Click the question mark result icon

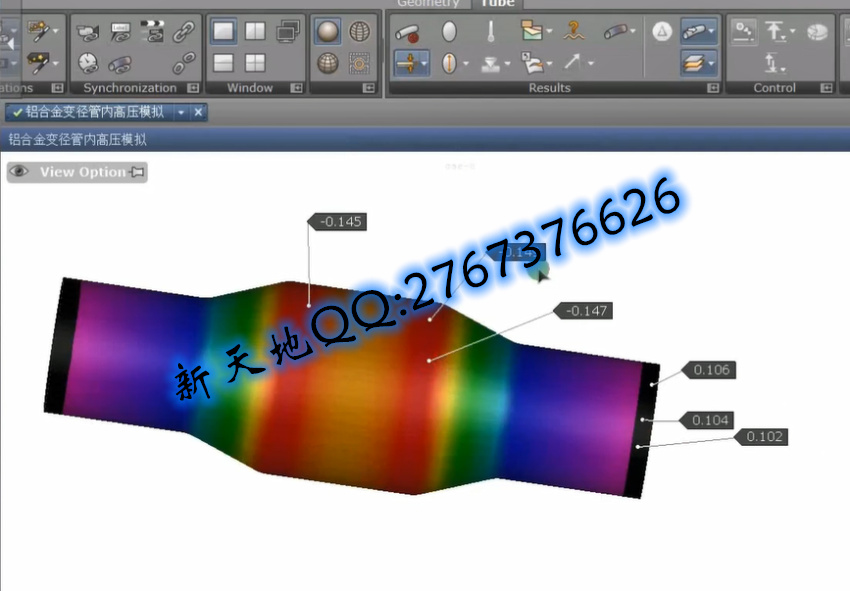coord(574,32)
